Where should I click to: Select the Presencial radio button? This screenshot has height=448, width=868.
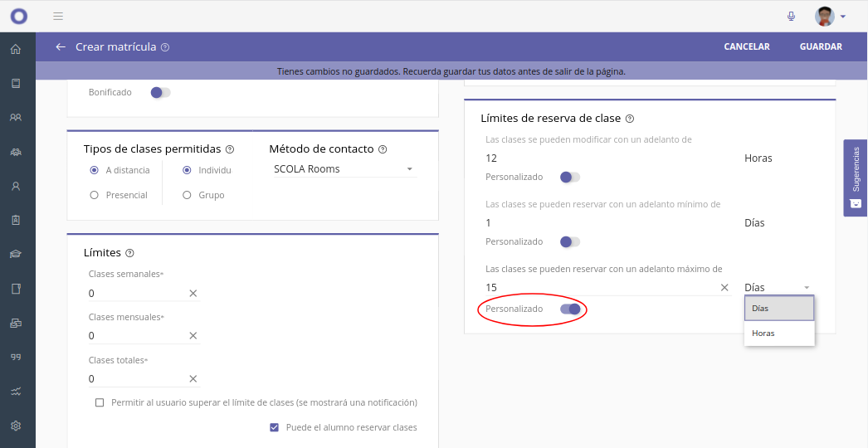94,195
